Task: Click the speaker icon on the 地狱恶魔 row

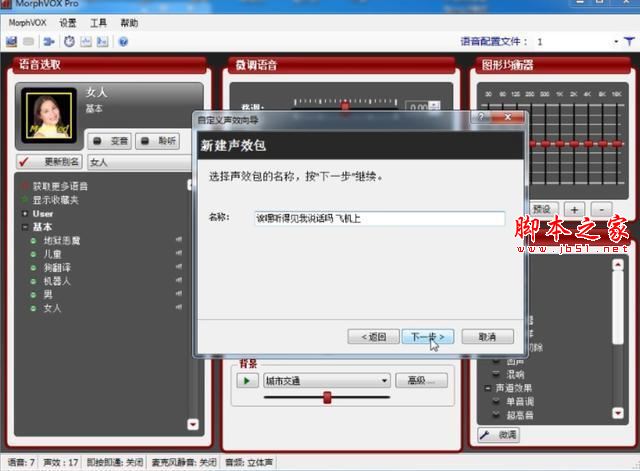Action: (179, 240)
